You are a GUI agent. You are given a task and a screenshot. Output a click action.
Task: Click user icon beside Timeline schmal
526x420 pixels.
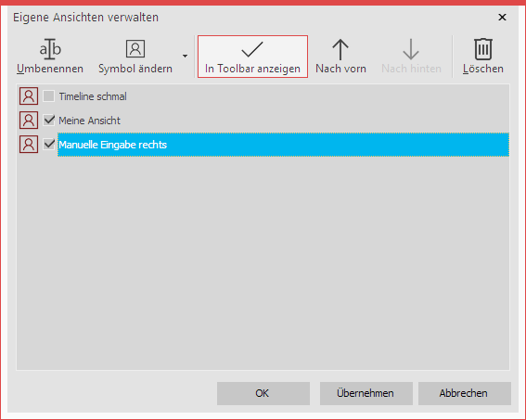[29, 96]
